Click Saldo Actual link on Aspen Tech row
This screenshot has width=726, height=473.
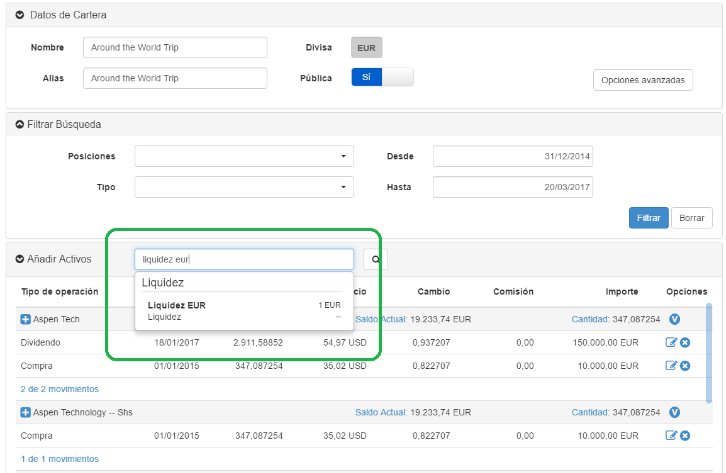(x=381, y=319)
